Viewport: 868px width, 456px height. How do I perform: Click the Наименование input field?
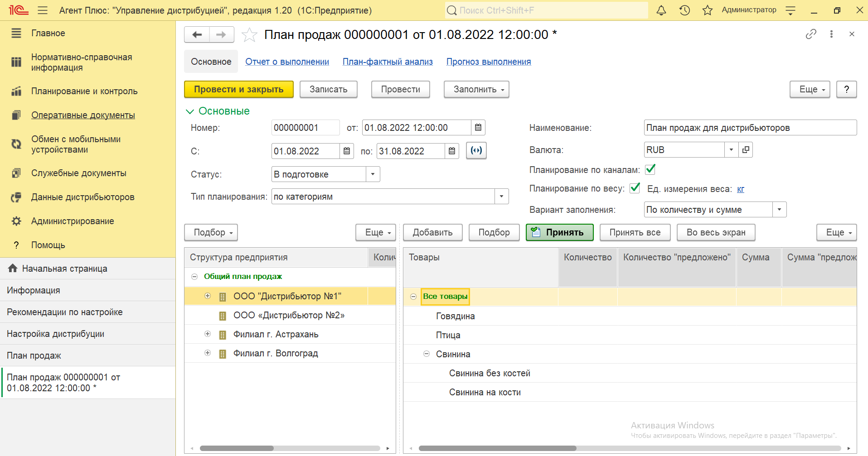coord(750,128)
